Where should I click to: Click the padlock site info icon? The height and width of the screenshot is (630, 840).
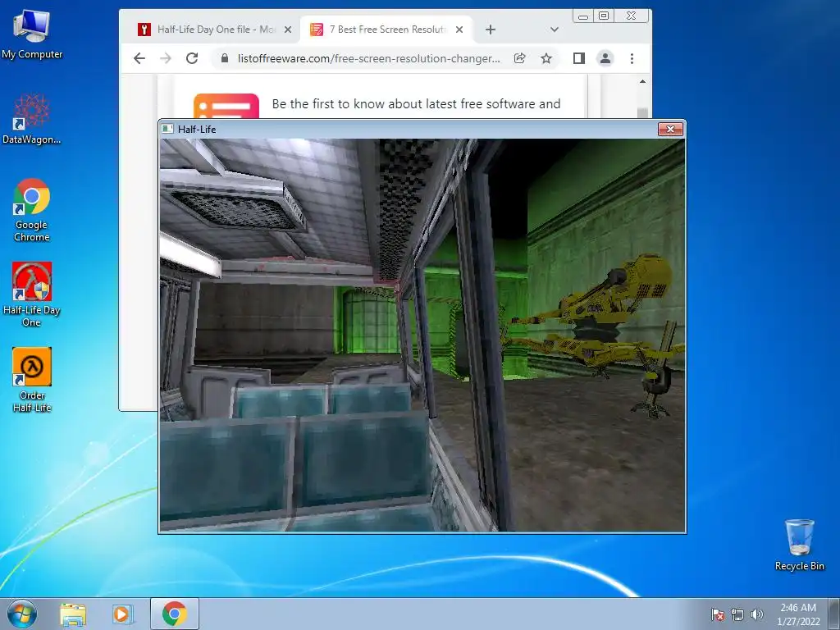[x=225, y=58]
